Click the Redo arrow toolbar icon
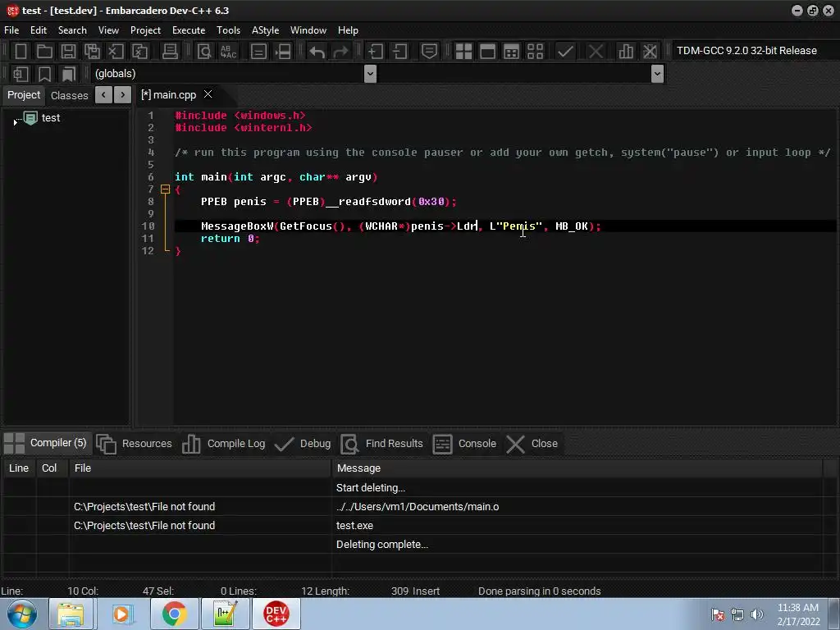Image resolution: width=840 pixels, height=630 pixels. pyautogui.click(x=340, y=52)
